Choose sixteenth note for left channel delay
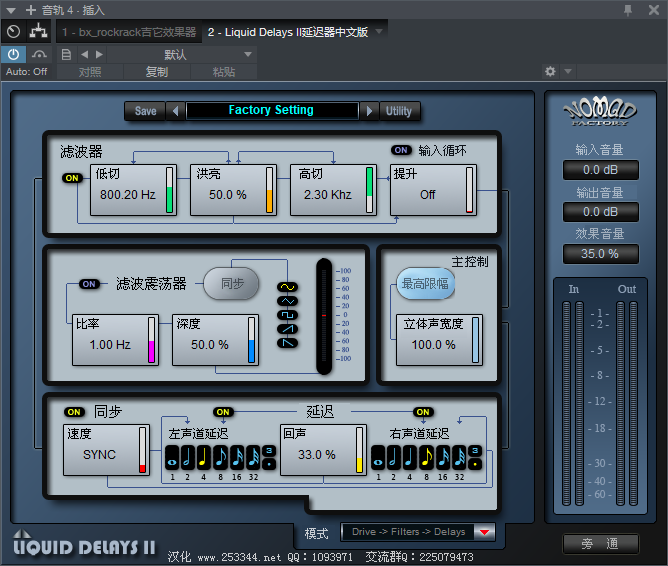The width and height of the screenshot is (668, 566). coord(237,457)
